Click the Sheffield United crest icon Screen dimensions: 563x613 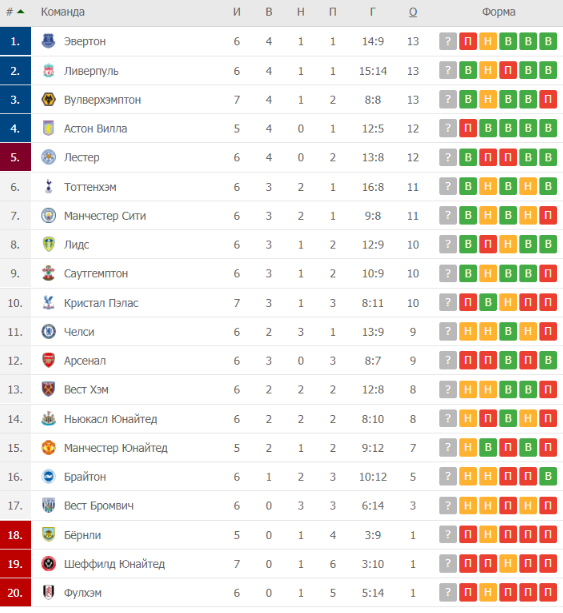pyautogui.click(x=48, y=564)
